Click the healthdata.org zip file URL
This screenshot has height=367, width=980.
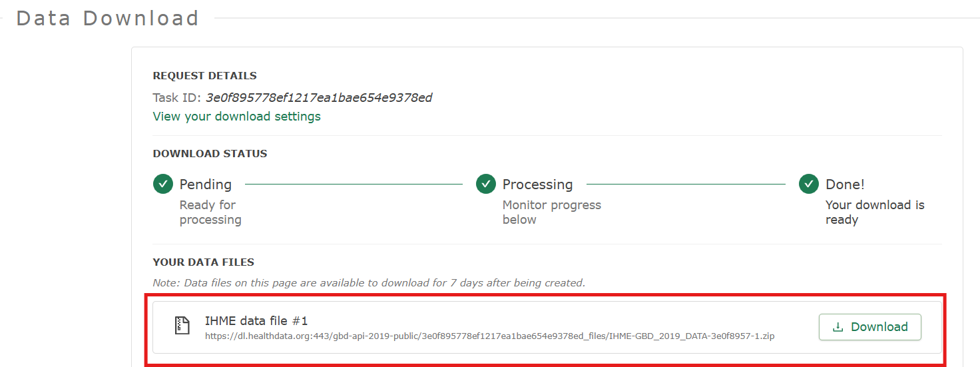click(x=489, y=336)
